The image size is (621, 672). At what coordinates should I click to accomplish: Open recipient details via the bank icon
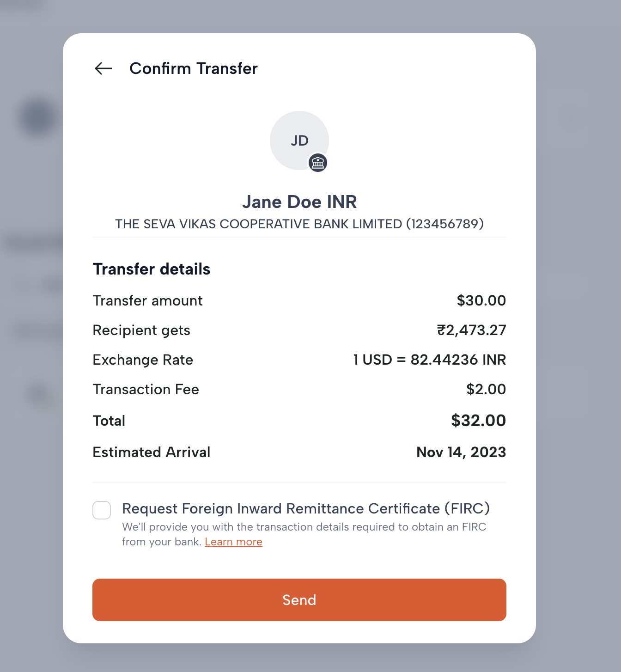[x=318, y=163]
